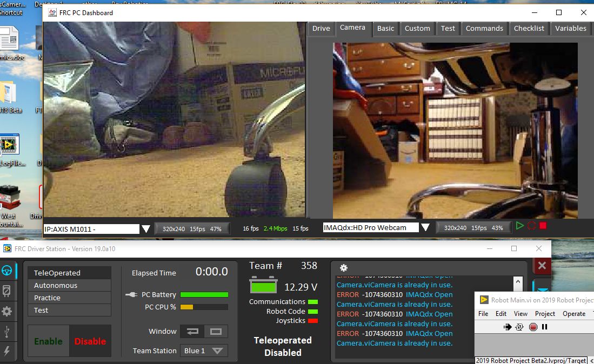Click the 12.29 V battery voltage reading

coord(301,287)
